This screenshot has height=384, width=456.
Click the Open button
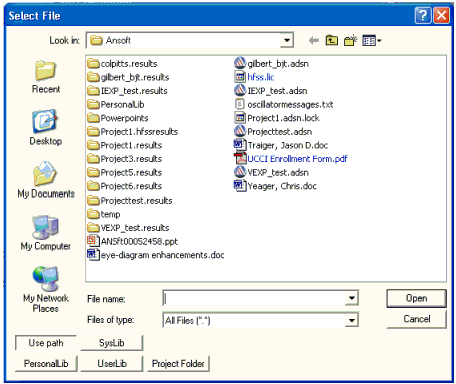pos(416,298)
